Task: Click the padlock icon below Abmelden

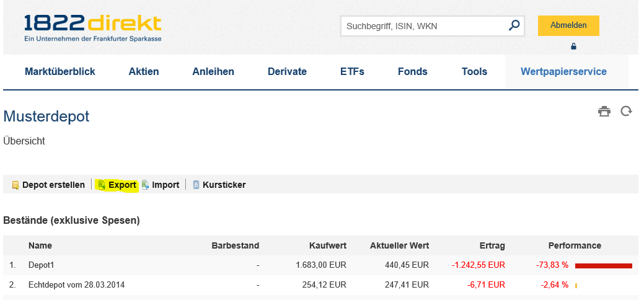Action: pyautogui.click(x=573, y=46)
